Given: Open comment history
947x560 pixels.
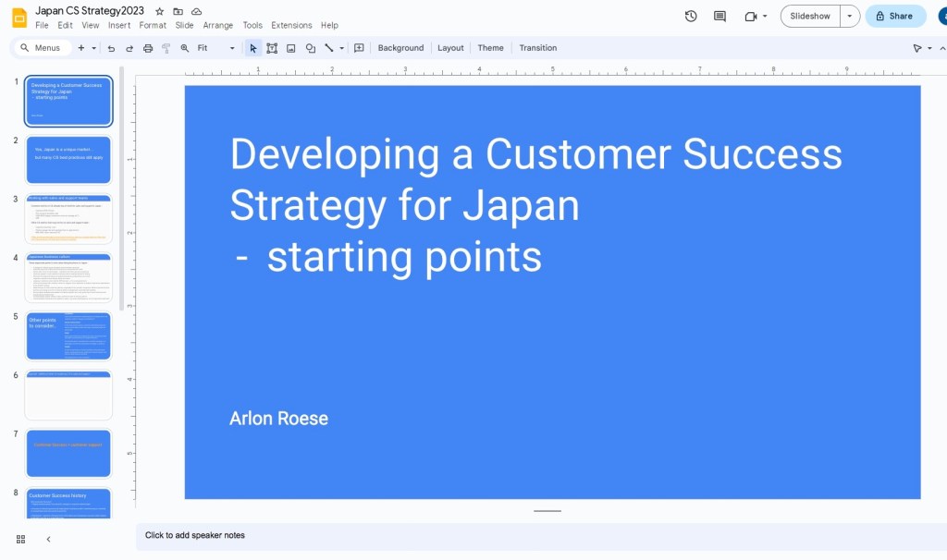Looking at the screenshot, I should pyautogui.click(x=719, y=16).
